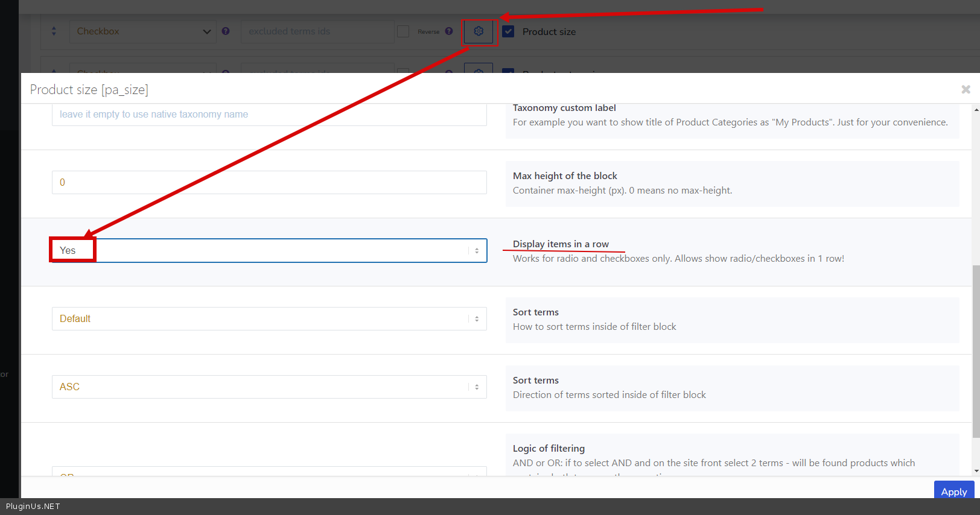Uncheck the Product size checkbox
Image resolution: width=980 pixels, height=515 pixels.
point(508,31)
